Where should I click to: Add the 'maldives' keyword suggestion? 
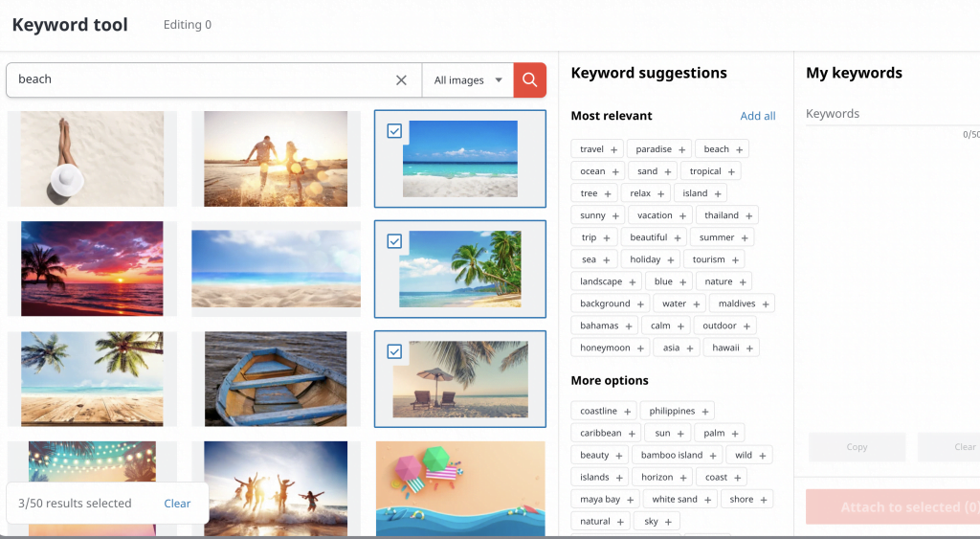767,303
